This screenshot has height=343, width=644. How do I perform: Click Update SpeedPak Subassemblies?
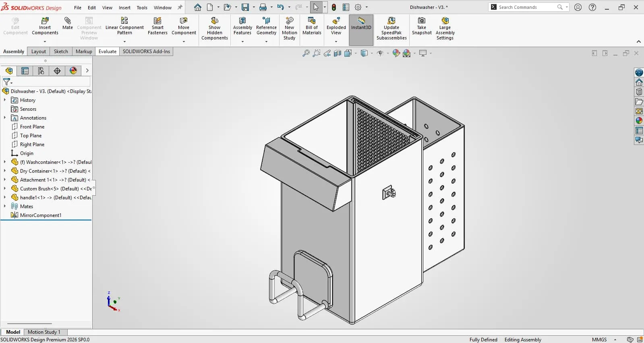(x=391, y=29)
